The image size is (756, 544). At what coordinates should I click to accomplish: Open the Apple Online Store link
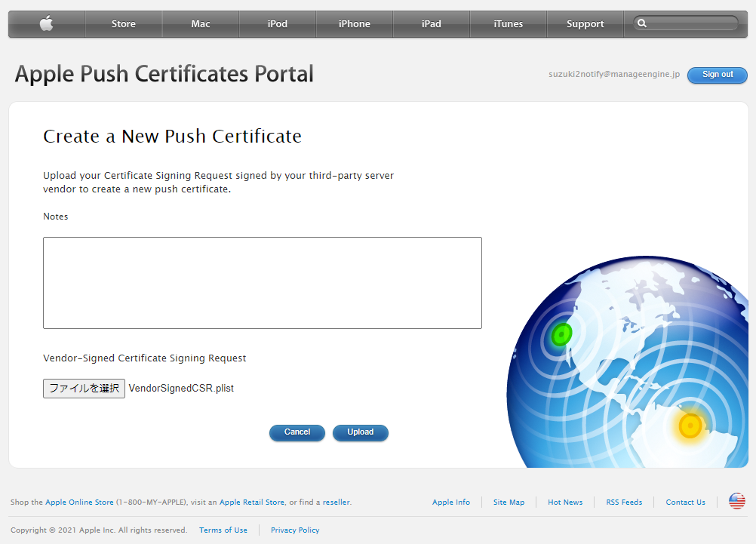(79, 503)
